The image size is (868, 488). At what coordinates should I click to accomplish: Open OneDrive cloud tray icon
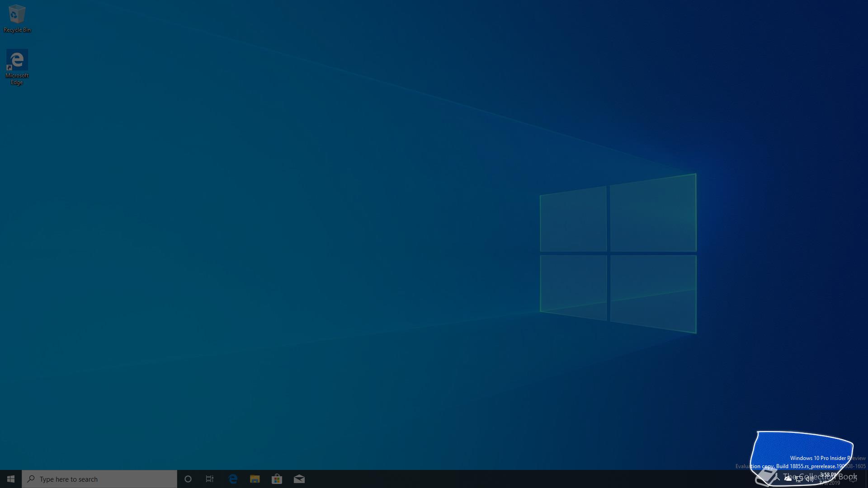[788, 479]
